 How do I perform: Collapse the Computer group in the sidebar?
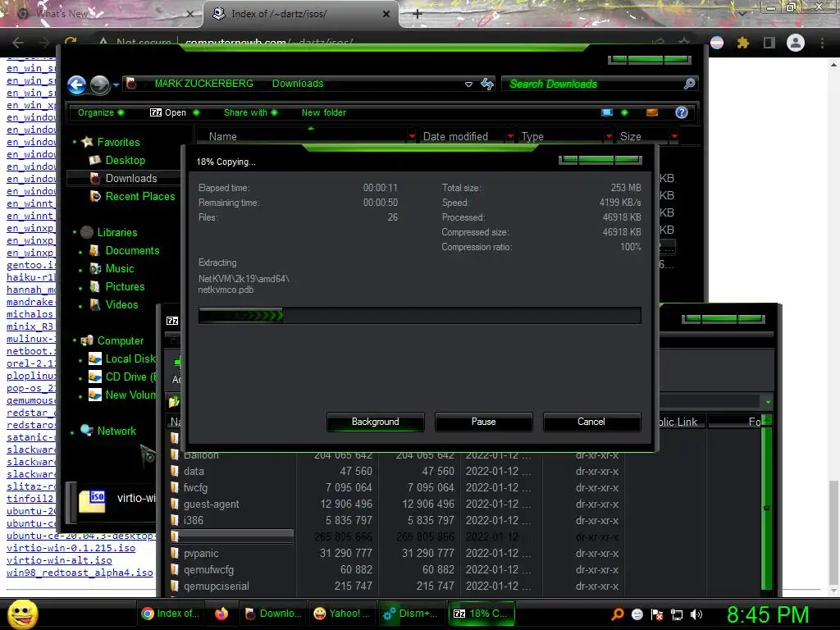point(75,340)
